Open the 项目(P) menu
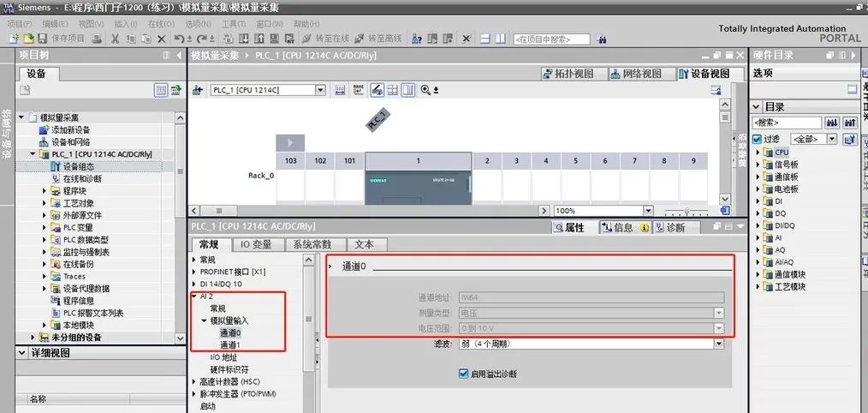The image size is (868, 413). tap(20, 24)
